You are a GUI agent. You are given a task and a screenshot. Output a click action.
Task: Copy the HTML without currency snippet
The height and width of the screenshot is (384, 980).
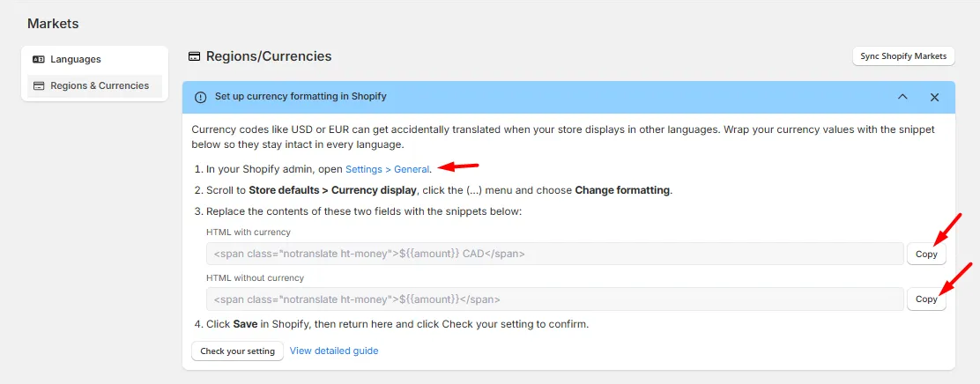(x=926, y=299)
